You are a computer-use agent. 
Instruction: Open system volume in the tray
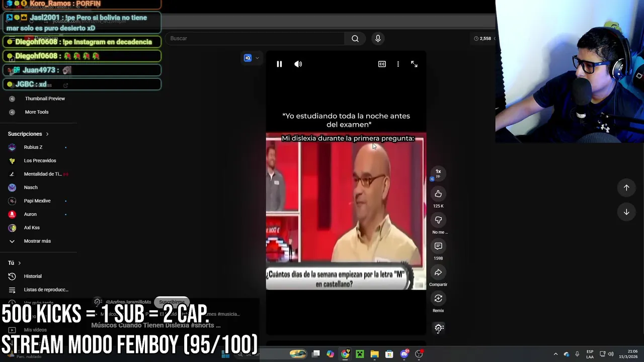tap(611, 354)
